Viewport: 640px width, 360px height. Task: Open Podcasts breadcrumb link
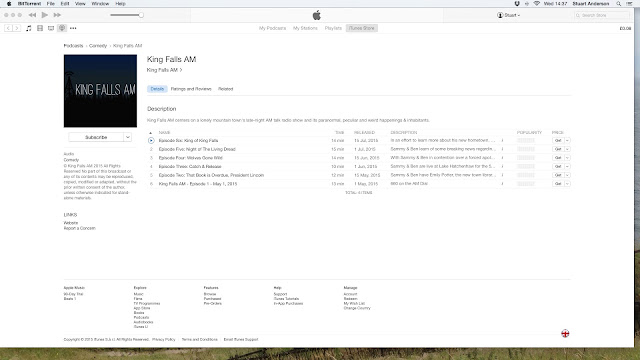coord(73,46)
